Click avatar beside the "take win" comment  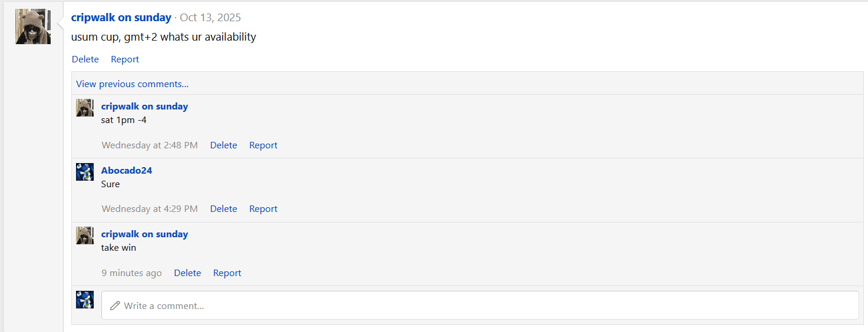click(85, 235)
